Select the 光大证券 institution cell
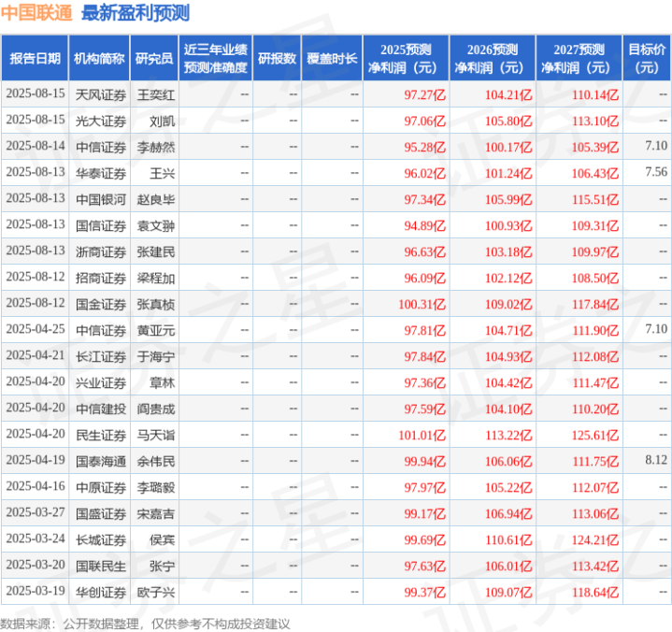Screen dimensions: 672x632 (x=101, y=121)
